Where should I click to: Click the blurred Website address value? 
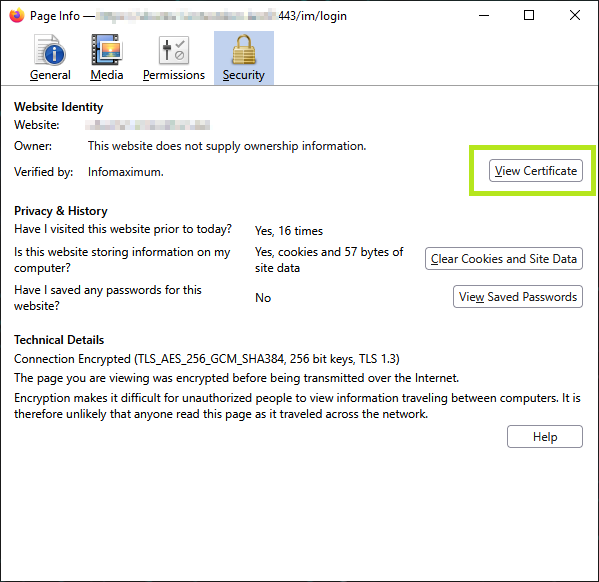[147, 125]
